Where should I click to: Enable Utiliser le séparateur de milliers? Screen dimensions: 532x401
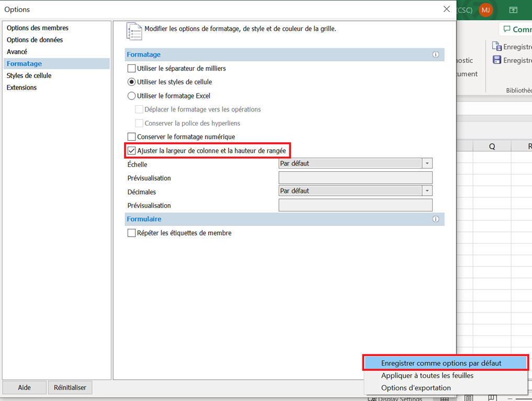132,69
